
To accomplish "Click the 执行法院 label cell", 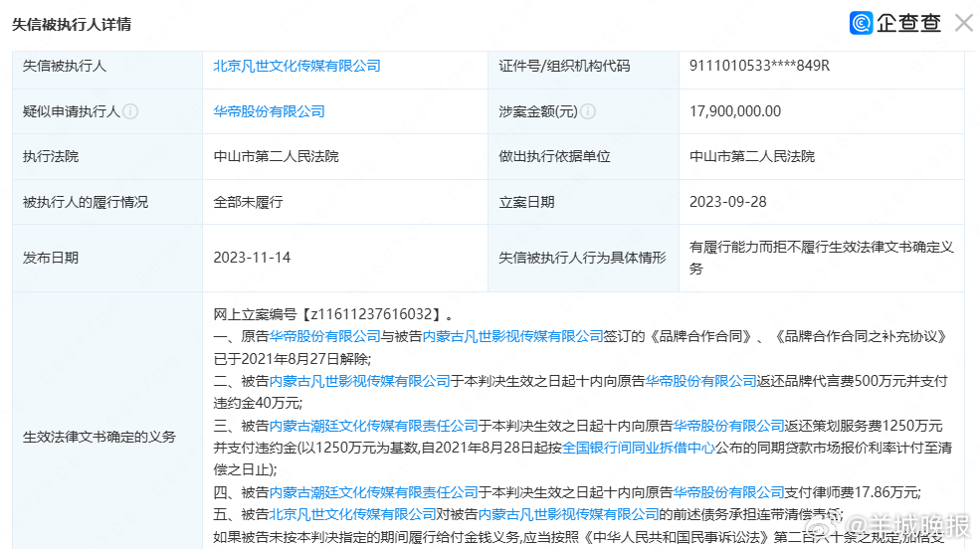I will tap(106, 156).
